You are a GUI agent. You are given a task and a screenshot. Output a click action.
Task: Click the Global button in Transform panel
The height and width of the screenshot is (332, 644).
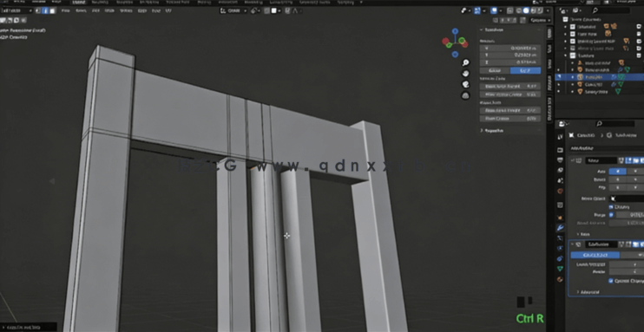point(495,70)
